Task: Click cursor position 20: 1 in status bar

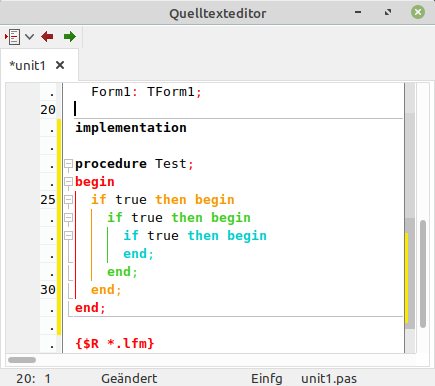Action: [x=34, y=379]
